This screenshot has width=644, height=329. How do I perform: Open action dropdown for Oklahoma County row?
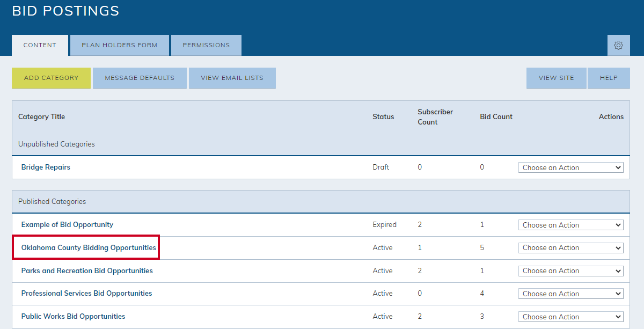[571, 248]
